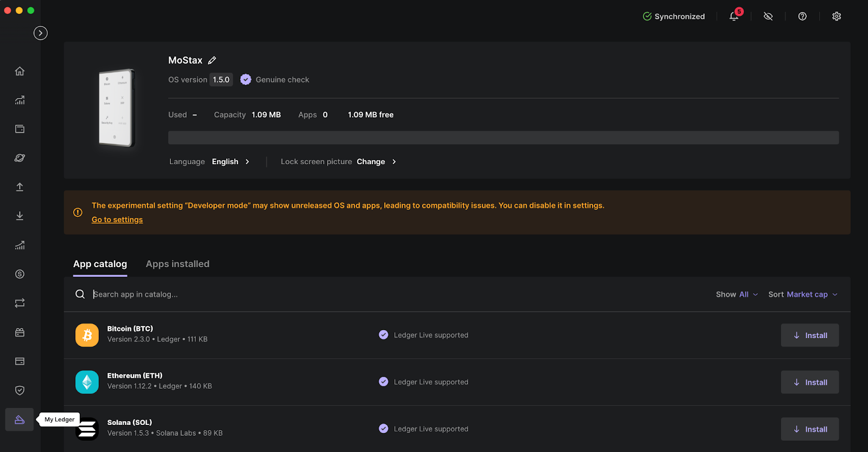The width and height of the screenshot is (868, 452).
Task: Toggle discreet mode eye icon
Action: coord(768,16)
